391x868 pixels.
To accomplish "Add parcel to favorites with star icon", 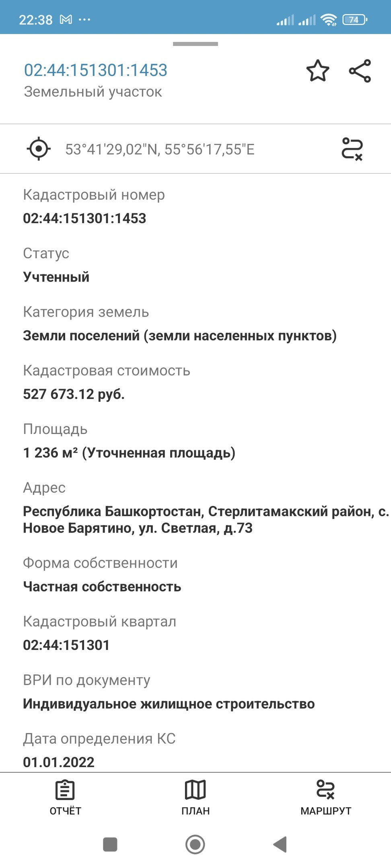I will (318, 71).
